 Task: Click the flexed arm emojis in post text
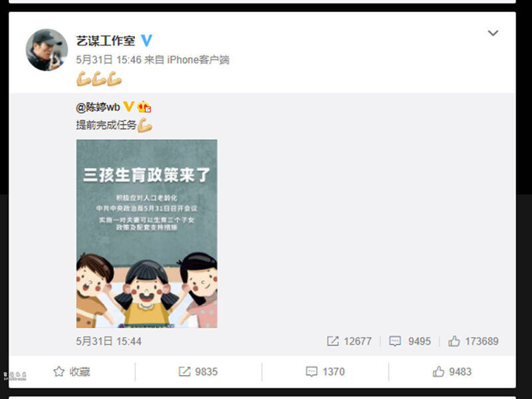click(x=98, y=78)
